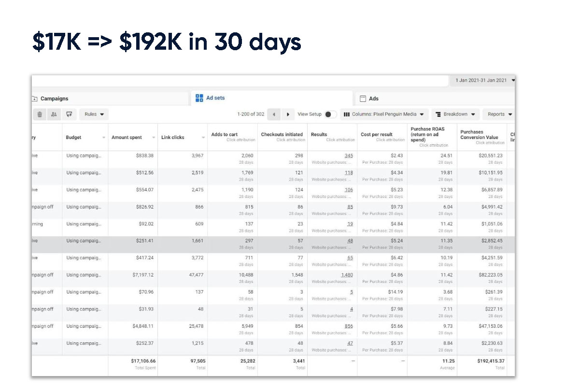Screen dimensions: 566x392
Task: Expand the Breakdown dropdown
Action: pyautogui.click(x=455, y=114)
